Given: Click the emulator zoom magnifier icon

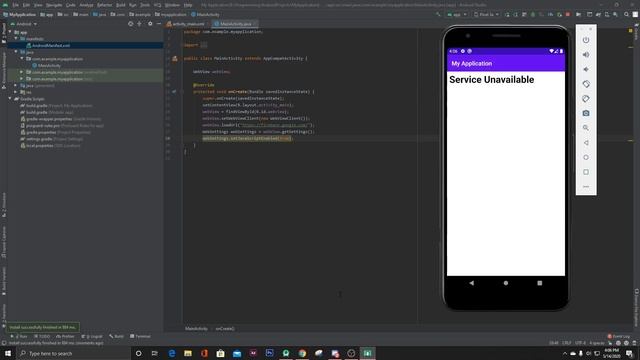Looking at the screenshot, I should point(586,128).
